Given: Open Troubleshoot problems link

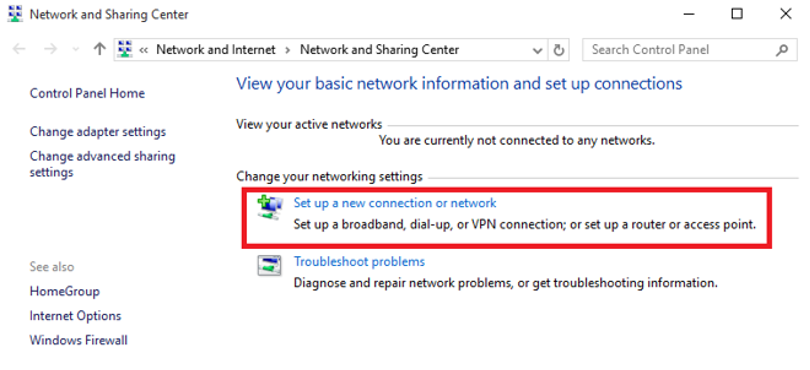Looking at the screenshot, I should (x=359, y=261).
